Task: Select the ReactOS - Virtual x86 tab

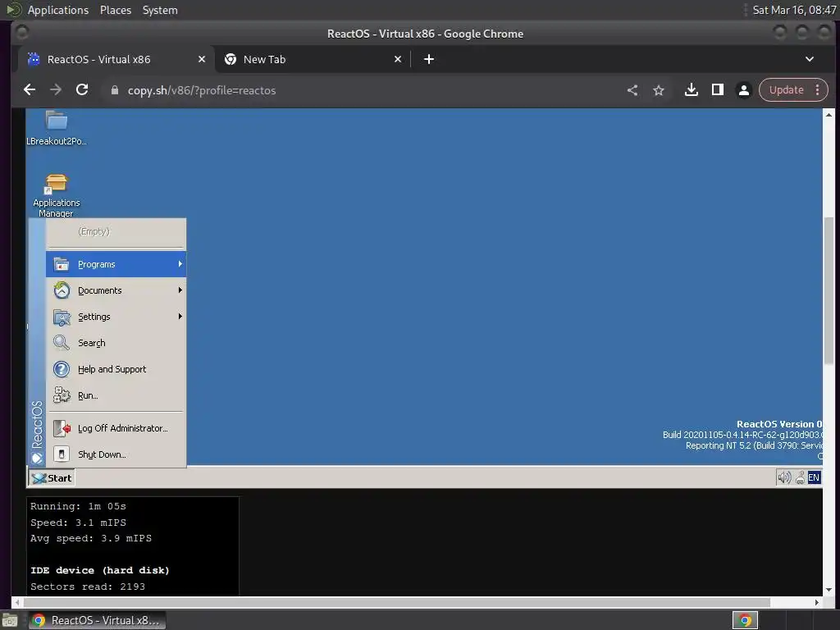Action: click(116, 59)
